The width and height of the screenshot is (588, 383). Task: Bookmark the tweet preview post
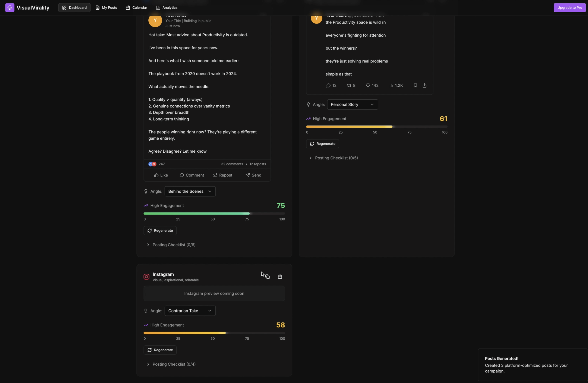pyautogui.click(x=415, y=85)
